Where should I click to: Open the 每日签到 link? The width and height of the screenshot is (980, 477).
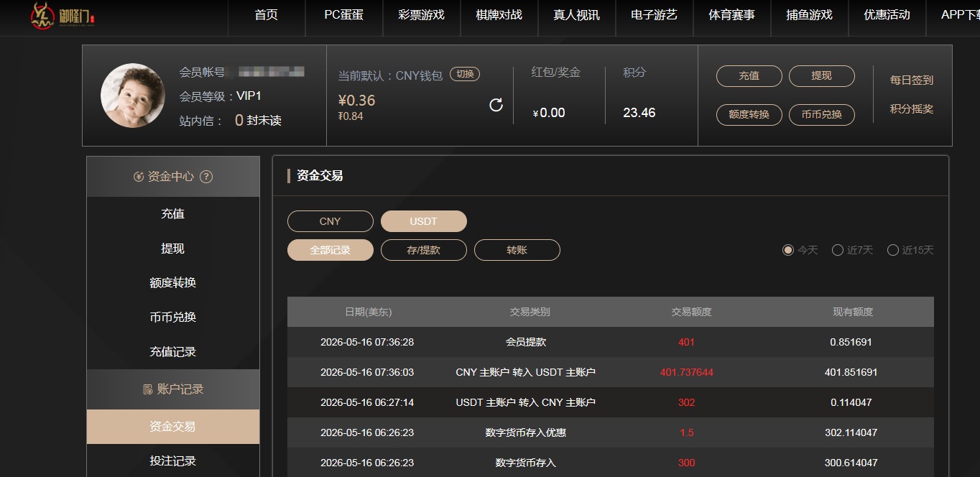912,80
